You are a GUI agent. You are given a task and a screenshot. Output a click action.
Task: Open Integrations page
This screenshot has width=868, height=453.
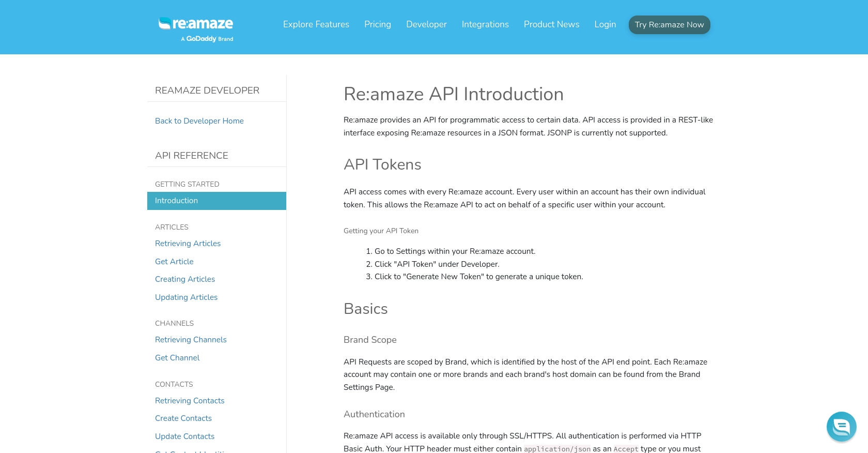coord(485,24)
